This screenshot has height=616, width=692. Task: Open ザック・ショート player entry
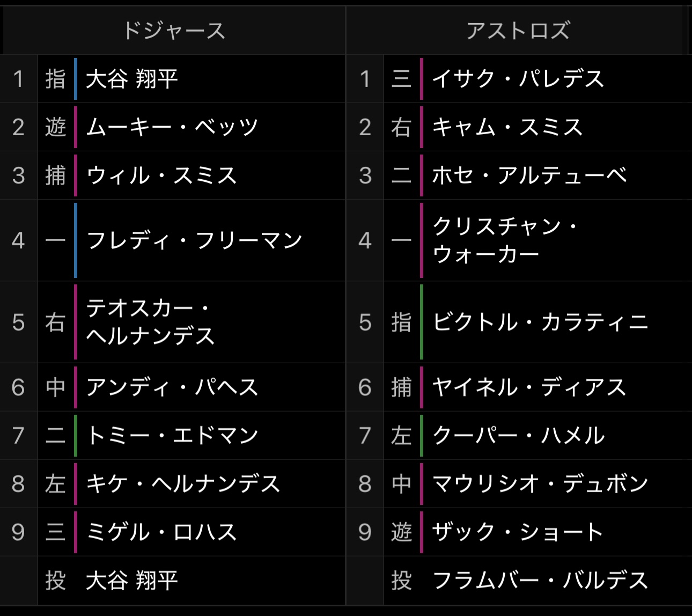point(519,532)
